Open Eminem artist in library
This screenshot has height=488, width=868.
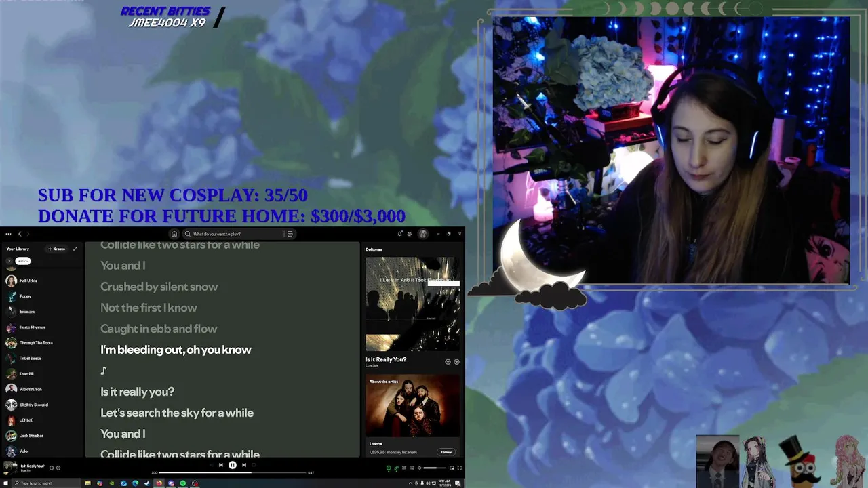tap(41, 312)
